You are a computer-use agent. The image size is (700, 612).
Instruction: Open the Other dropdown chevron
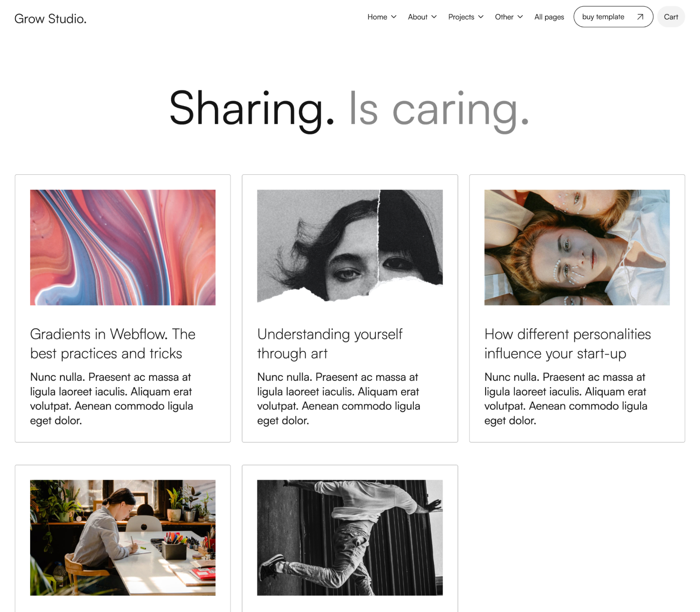[x=520, y=17]
